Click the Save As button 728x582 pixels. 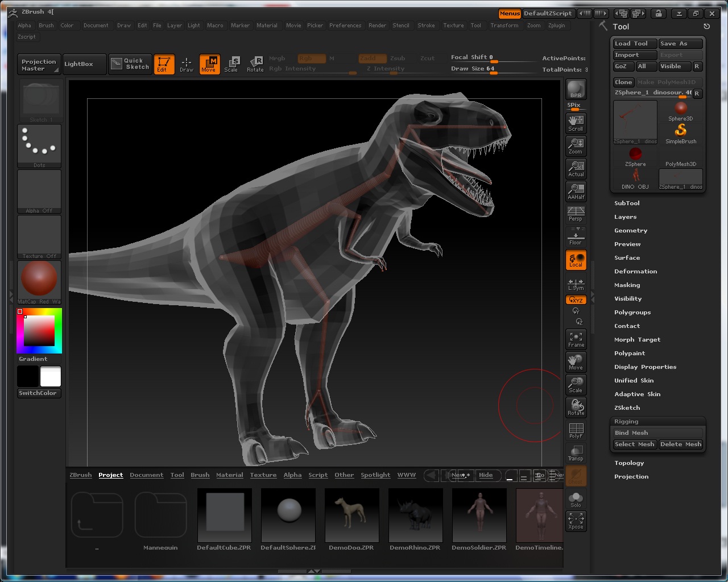(x=680, y=44)
